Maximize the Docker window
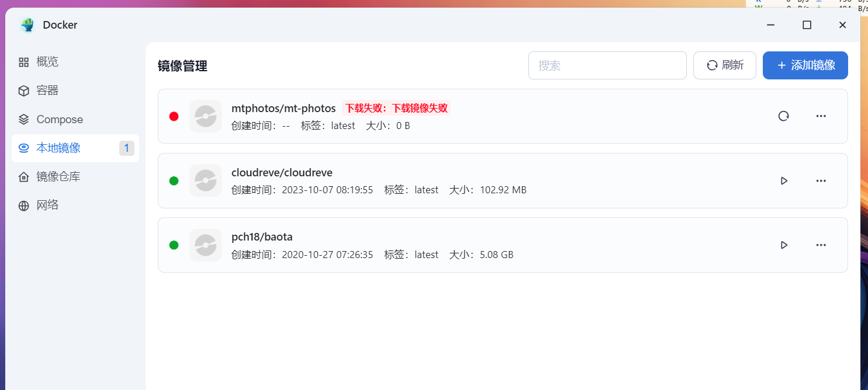Screen dimensions: 868x390 807,25
